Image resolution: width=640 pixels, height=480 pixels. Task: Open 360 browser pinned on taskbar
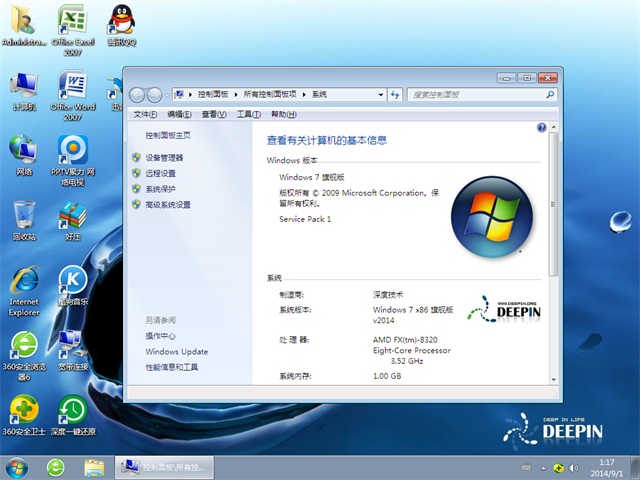(56, 468)
